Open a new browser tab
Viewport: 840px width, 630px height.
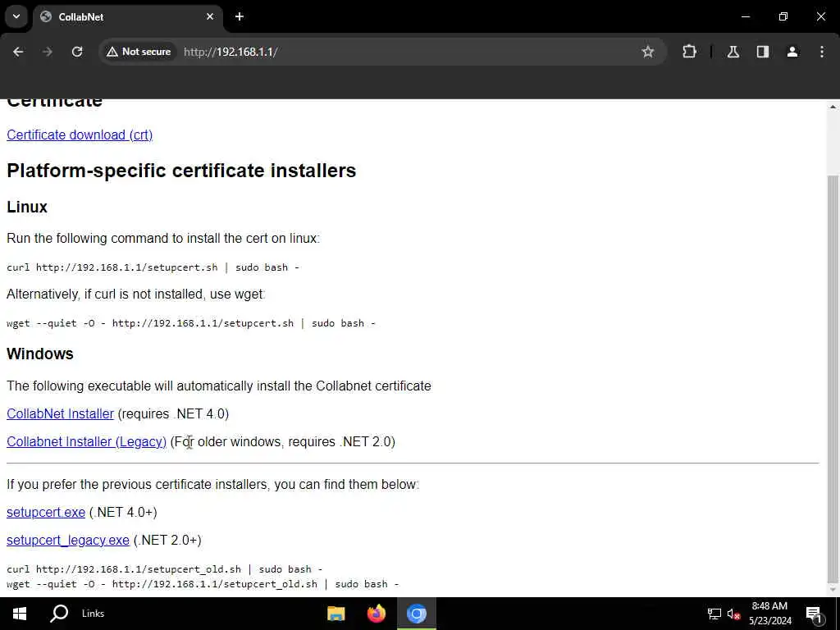click(240, 16)
